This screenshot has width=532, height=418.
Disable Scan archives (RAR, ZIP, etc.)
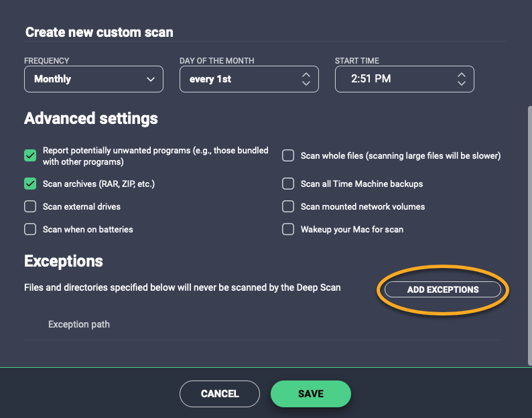[30, 184]
